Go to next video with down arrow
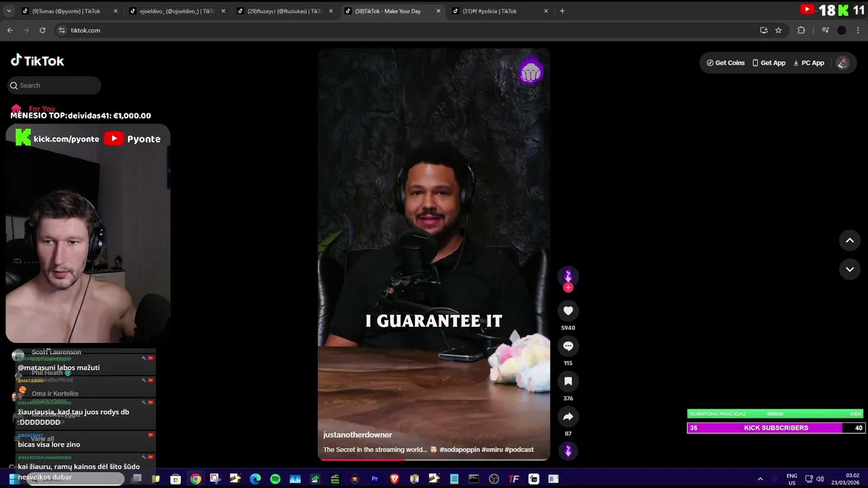Viewport: 868px width, 488px height. pos(850,269)
